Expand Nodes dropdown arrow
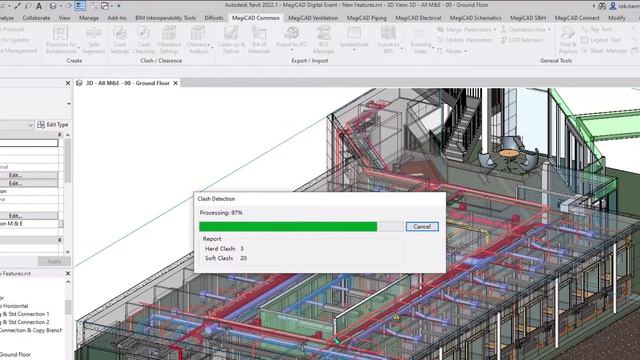The width and height of the screenshot is (640, 360). pos(466,51)
